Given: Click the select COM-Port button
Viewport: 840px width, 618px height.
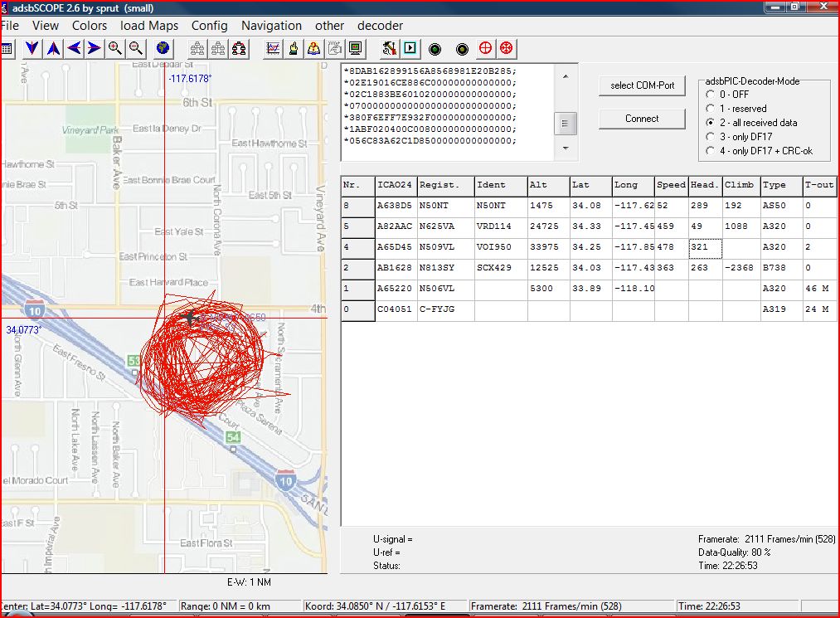Looking at the screenshot, I should (642, 85).
